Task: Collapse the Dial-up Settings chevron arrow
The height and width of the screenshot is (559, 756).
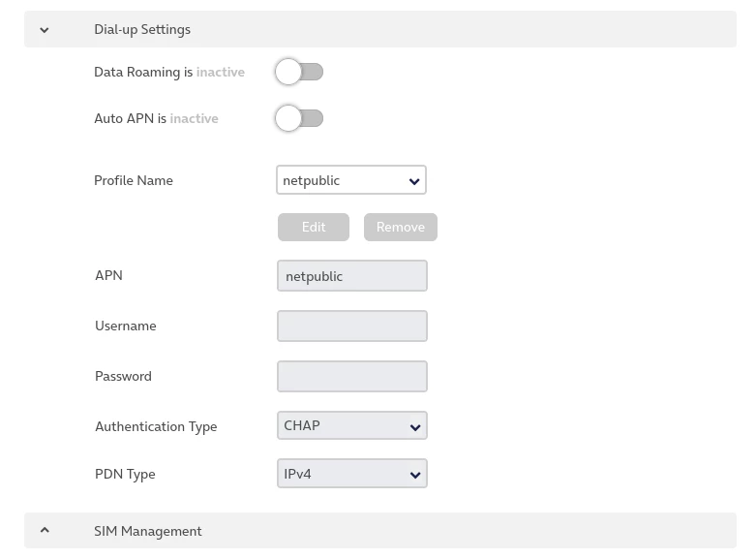Action: coord(45,30)
